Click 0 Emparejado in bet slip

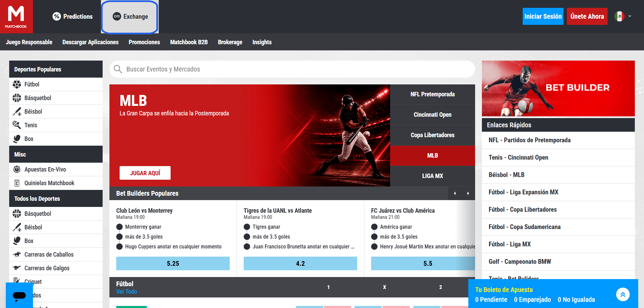532,299
